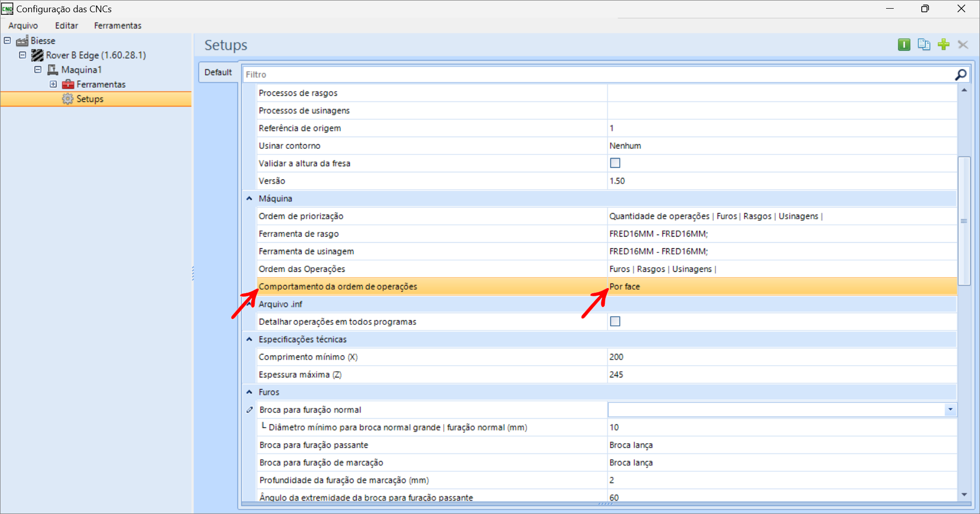
Task: Toggle Detalhar operações em todos programas checkbox
Action: [615, 322]
